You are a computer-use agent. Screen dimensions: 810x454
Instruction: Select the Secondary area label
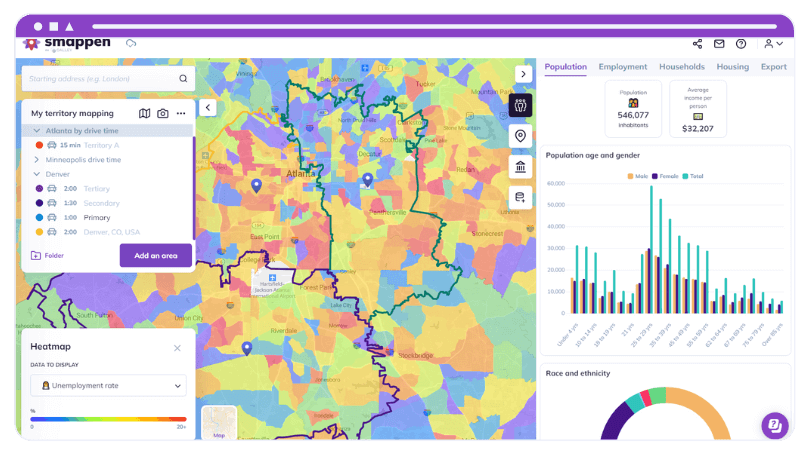(102, 203)
